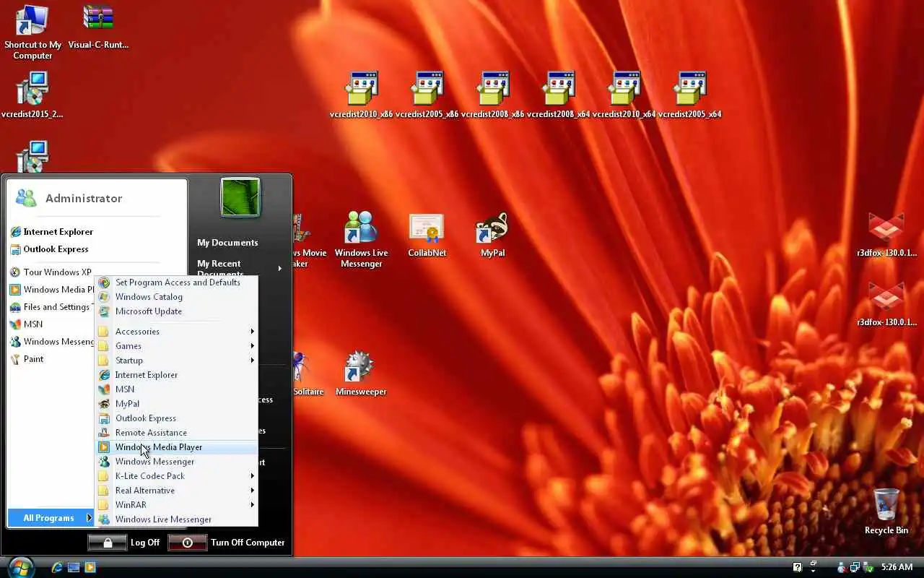Expand My Recent Documents arrow
Screen dimensions: 924x578
click(x=280, y=268)
